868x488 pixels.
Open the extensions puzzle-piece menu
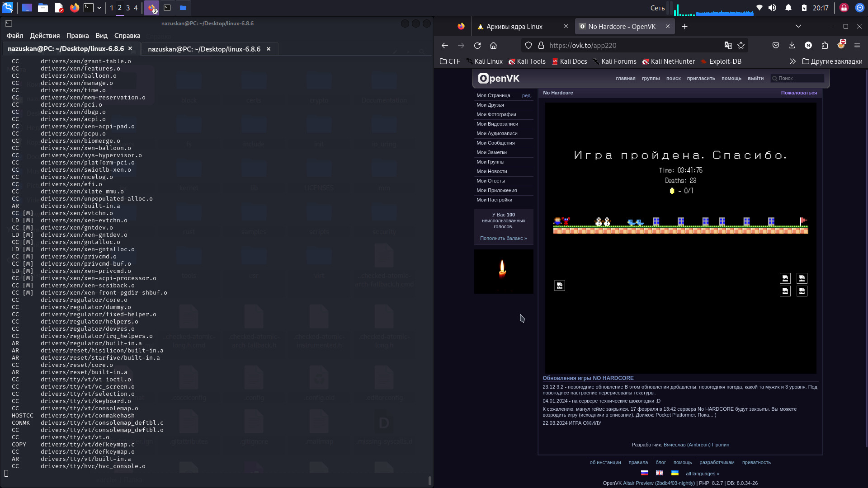point(825,45)
